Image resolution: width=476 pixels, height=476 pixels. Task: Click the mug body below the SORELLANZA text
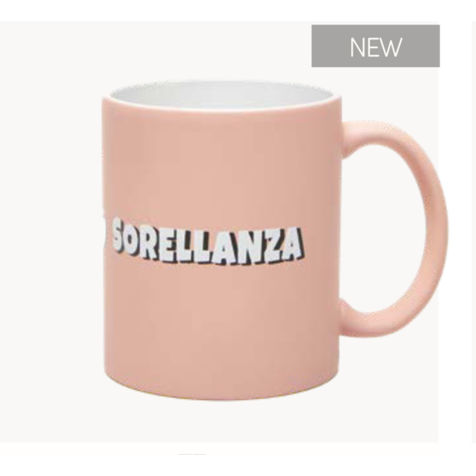221,328
